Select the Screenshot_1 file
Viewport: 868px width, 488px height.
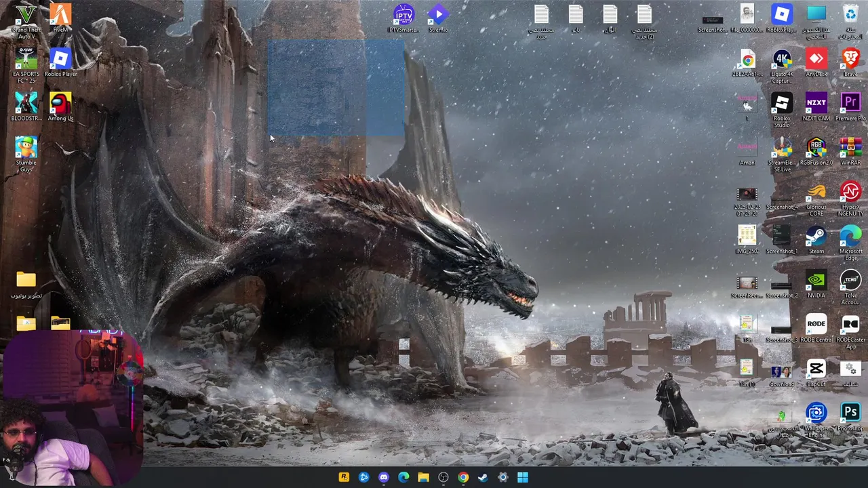coord(782,239)
